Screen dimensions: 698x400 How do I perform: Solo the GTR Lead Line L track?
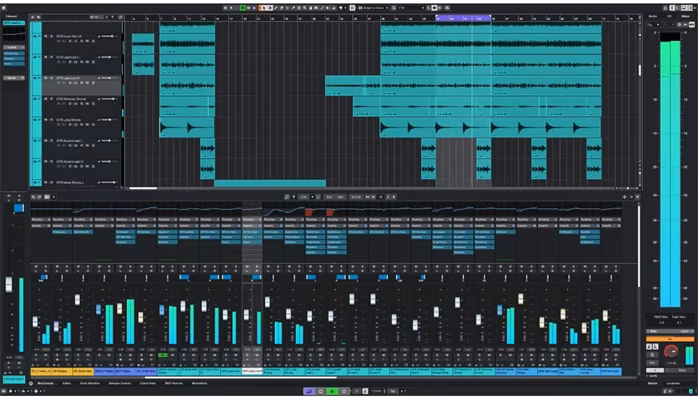[x=51, y=57]
